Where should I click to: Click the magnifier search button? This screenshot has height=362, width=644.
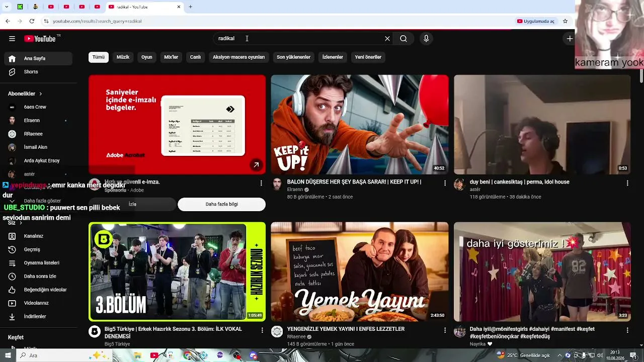[404, 39]
